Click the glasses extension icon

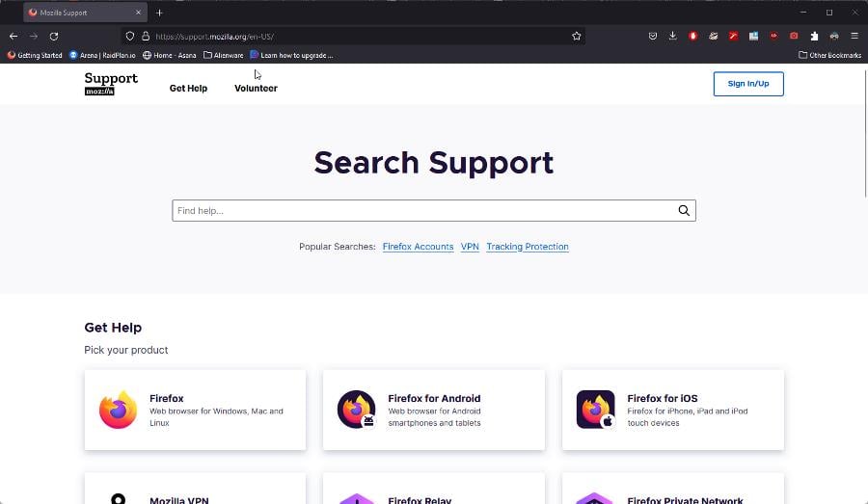pyautogui.click(x=834, y=36)
